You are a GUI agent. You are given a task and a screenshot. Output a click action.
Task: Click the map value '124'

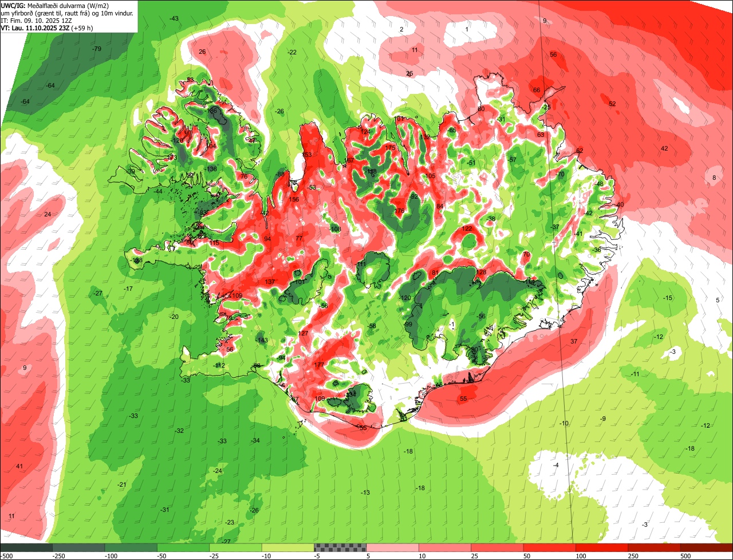point(365,132)
